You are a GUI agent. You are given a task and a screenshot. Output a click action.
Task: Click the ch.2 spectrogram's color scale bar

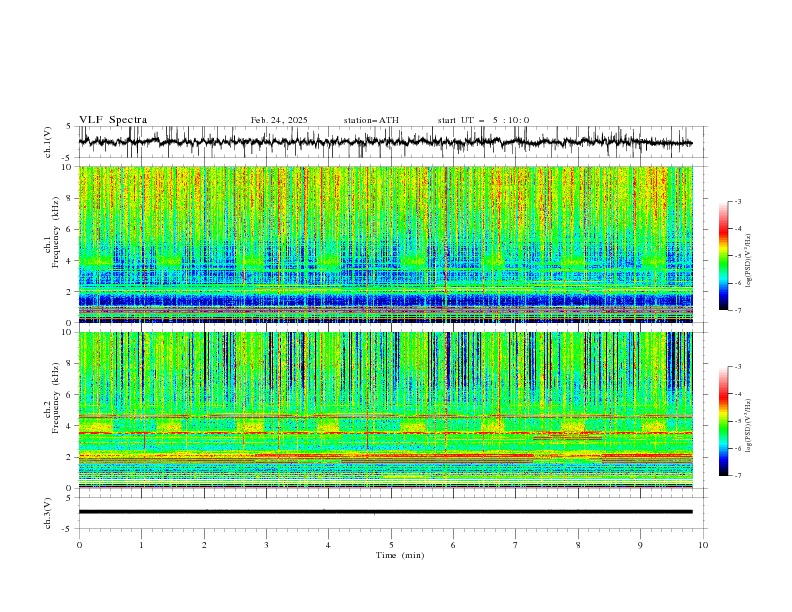(723, 421)
